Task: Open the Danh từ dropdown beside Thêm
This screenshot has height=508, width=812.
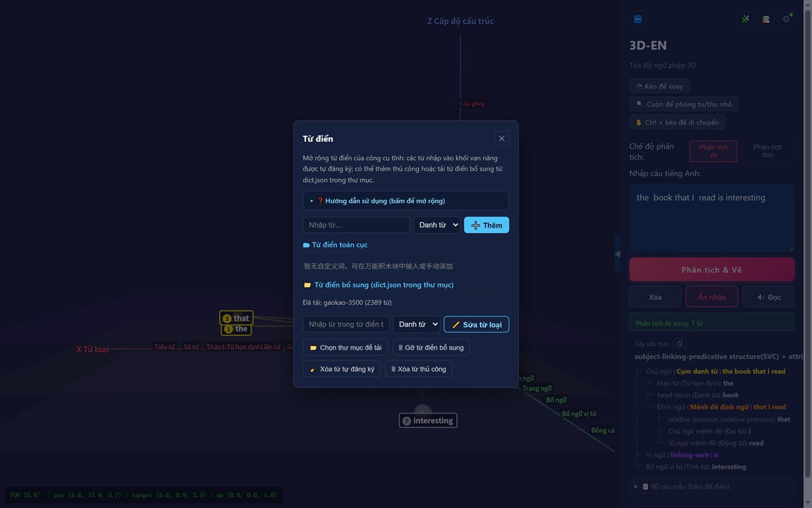Action: (x=437, y=225)
